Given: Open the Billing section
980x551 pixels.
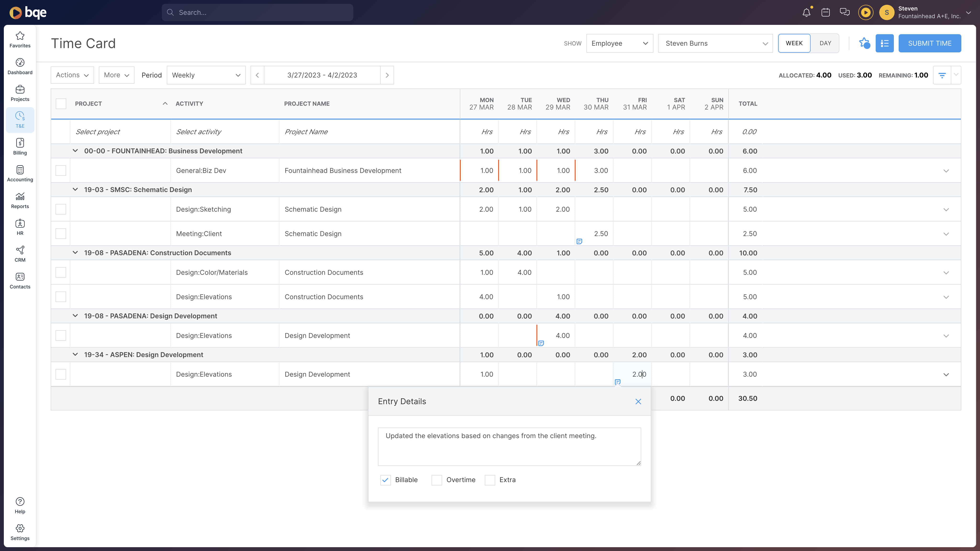Looking at the screenshot, I should point(20,147).
